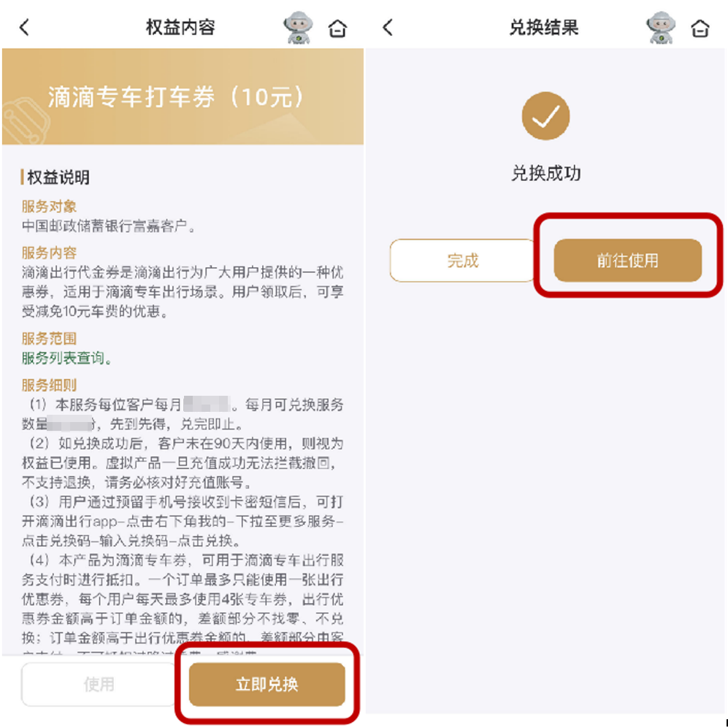Go back from the 权益内容 page
The image size is (728, 728).
(25, 28)
